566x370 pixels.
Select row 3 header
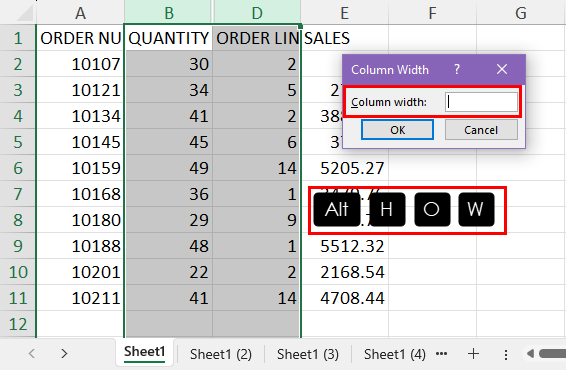[x=18, y=90]
